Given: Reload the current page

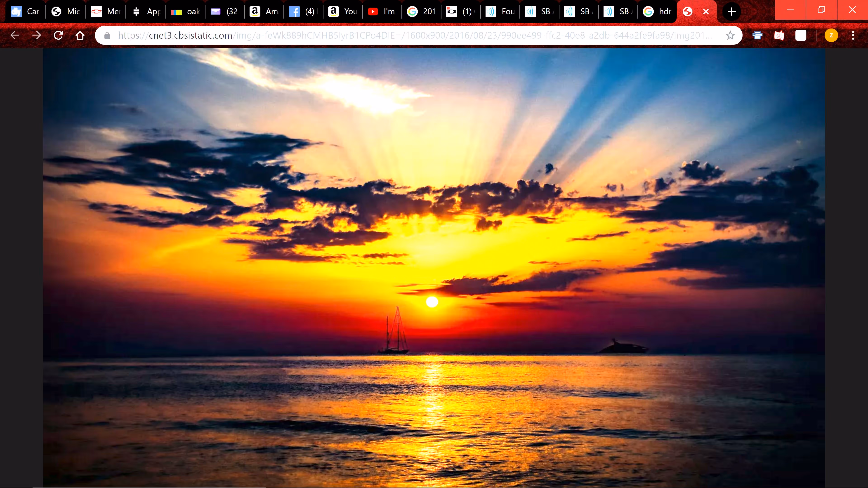Looking at the screenshot, I should [x=58, y=35].
